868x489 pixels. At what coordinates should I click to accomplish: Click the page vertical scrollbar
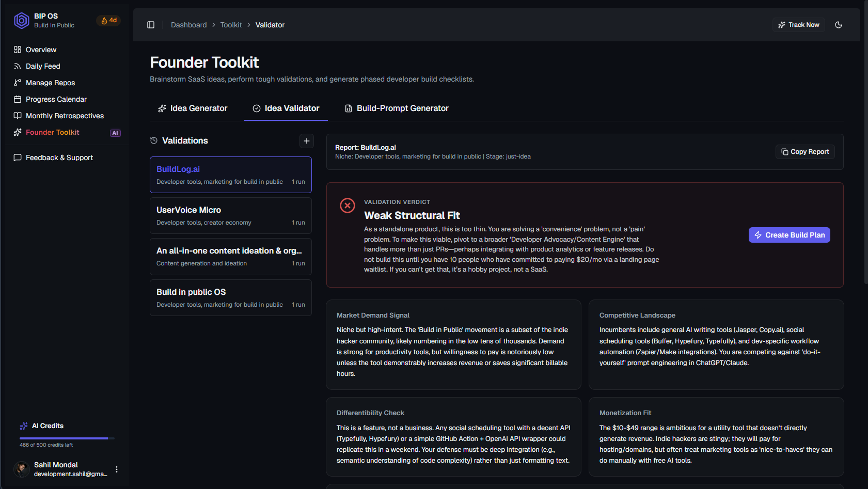pyautogui.click(x=866, y=142)
